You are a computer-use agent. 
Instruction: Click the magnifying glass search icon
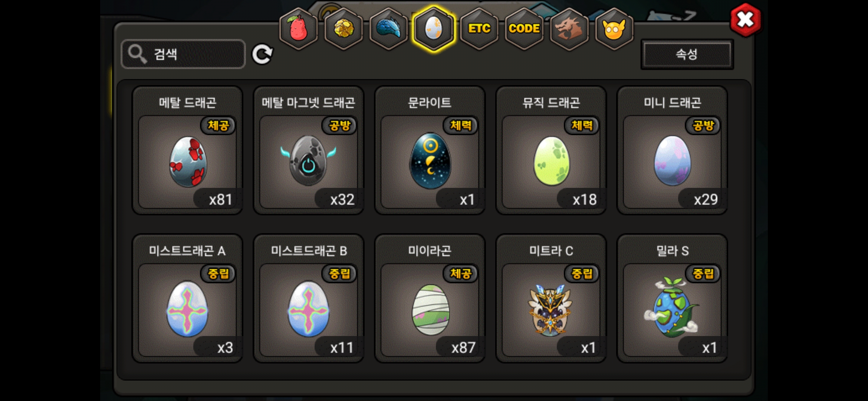[137, 54]
